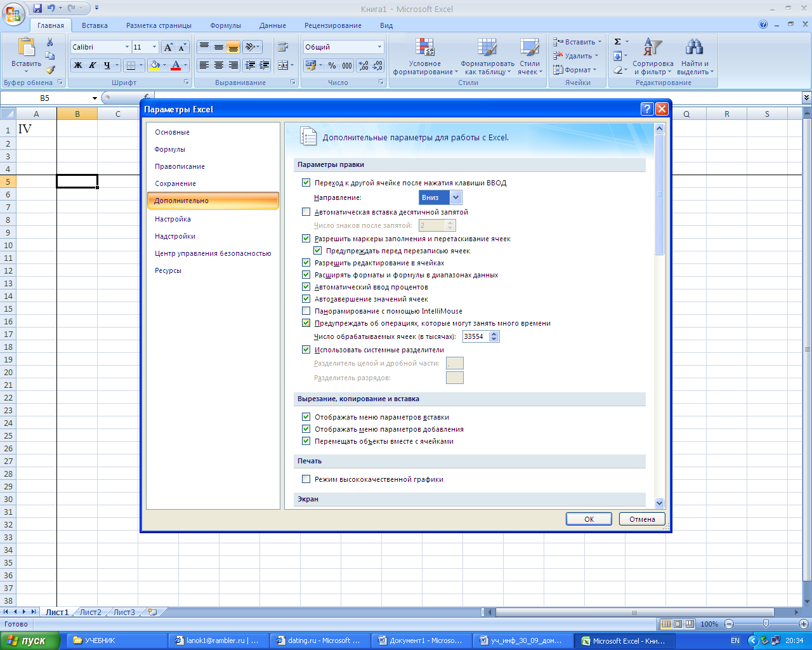Open the 'Разметка страницы' ribbon tab
Viewport: 812px width, 650px height.
pyautogui.click(x=159, y=25)
